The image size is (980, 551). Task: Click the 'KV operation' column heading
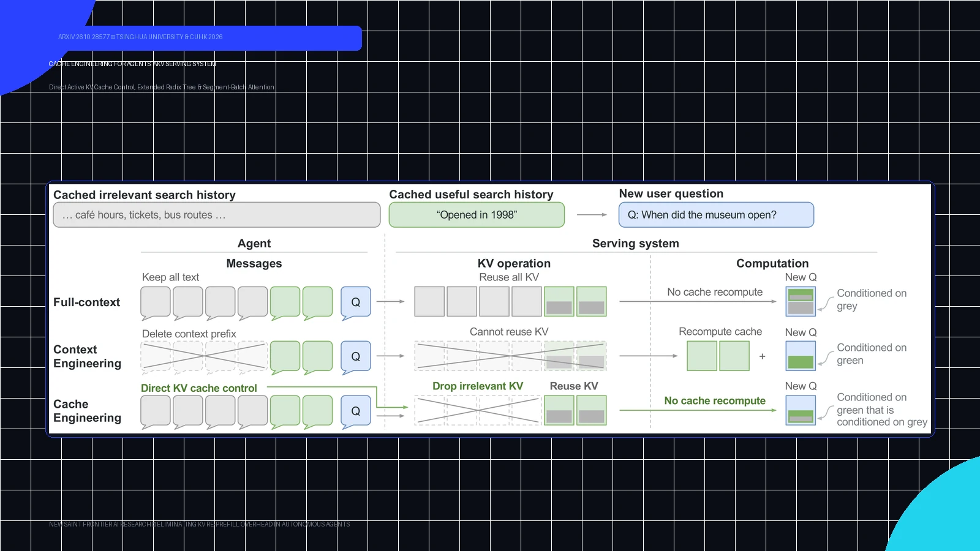click(514, 263)
